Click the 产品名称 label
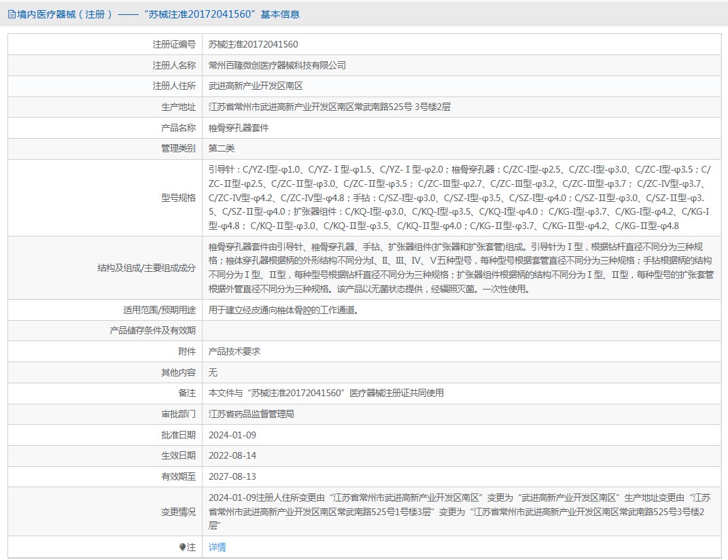The height and width of the screenshot is (560, 728). tap(178, 128)
